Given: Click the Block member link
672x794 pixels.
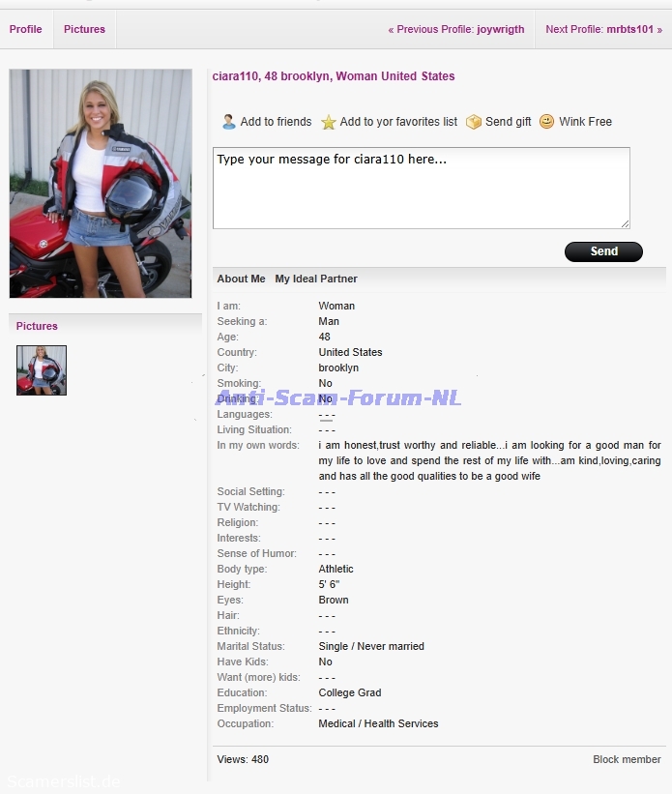Looking at the screenshot, I should [x=627, y=759].
